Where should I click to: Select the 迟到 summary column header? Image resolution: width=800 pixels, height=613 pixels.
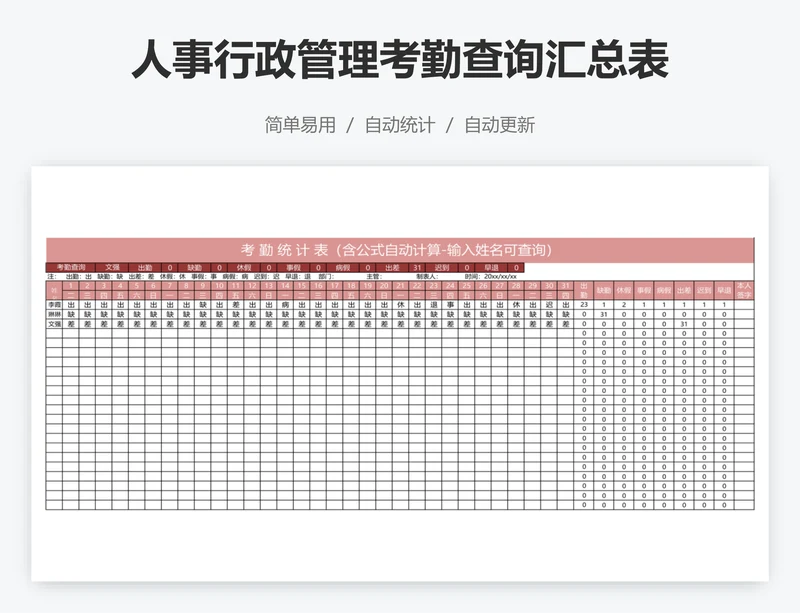point(704,290)
